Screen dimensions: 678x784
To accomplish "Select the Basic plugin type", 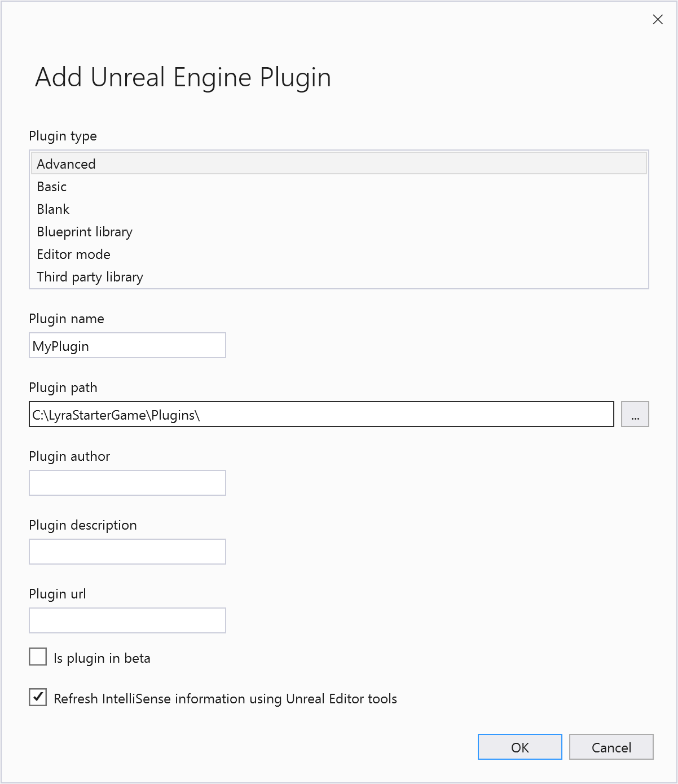I will click(51, 187).
